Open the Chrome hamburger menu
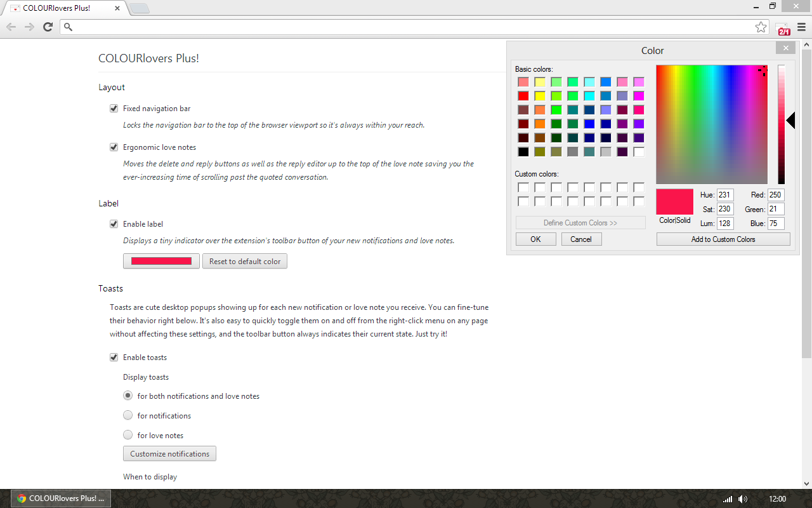The image size is (812, 508). (802, 27)
